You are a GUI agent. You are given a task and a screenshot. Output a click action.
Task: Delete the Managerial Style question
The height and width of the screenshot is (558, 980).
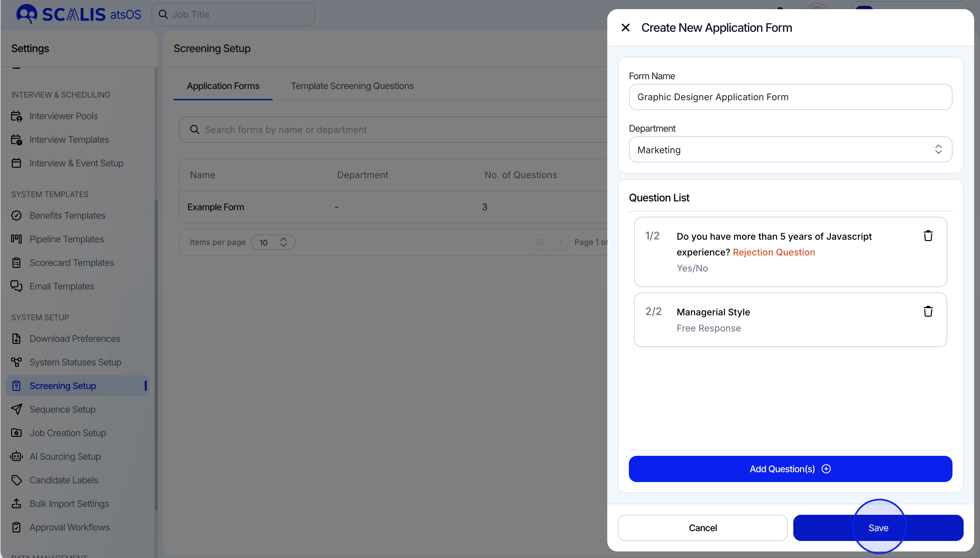tap(928, 311)
